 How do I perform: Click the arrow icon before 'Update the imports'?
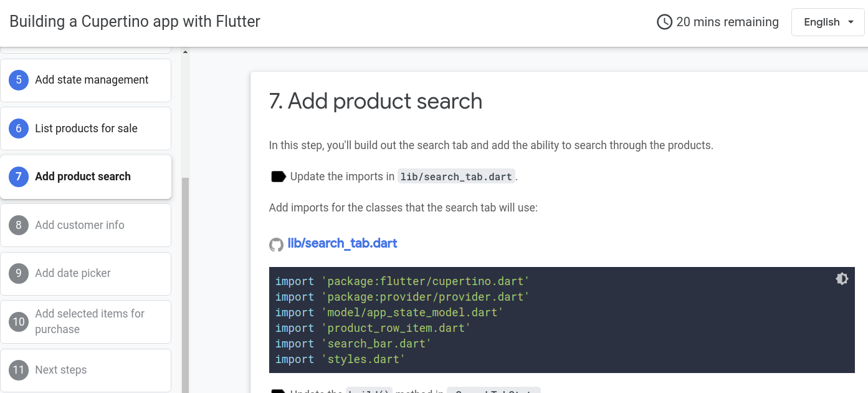click(x=277, y=176)
